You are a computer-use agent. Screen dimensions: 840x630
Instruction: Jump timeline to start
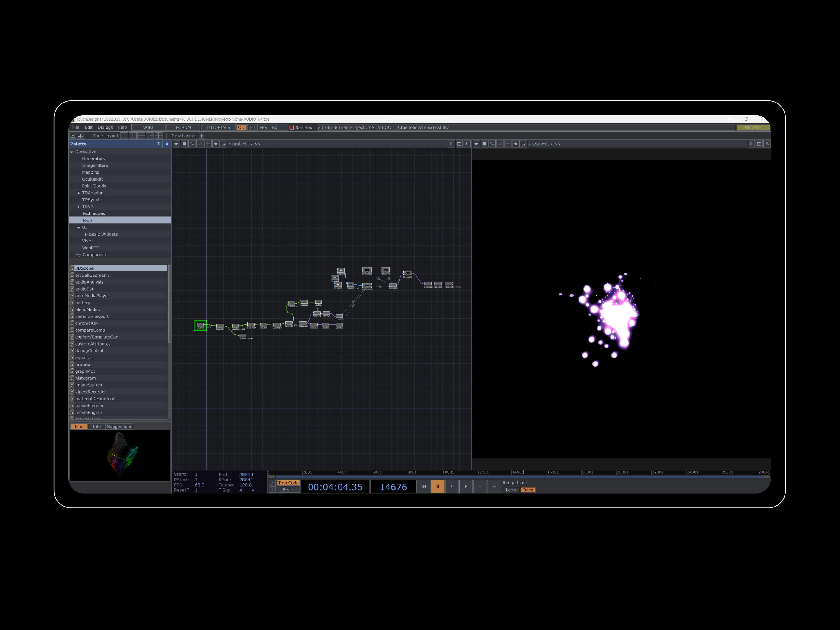tap(424, 486)
